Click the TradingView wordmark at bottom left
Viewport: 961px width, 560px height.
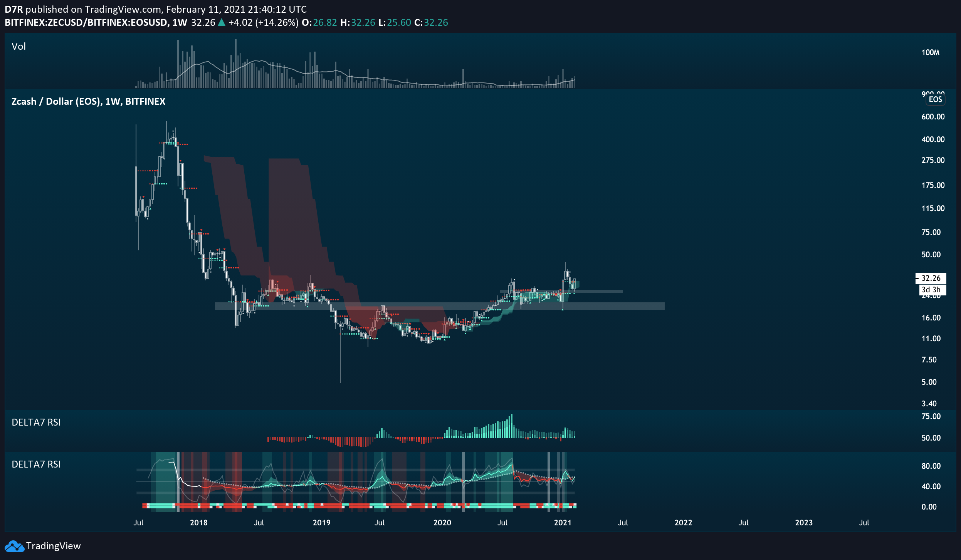(53, 546)
